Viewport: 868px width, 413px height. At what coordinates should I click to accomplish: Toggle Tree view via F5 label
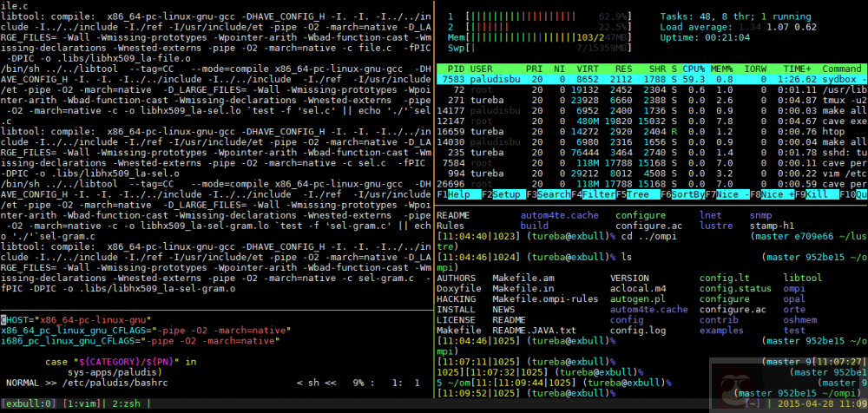tap(638, 195)
